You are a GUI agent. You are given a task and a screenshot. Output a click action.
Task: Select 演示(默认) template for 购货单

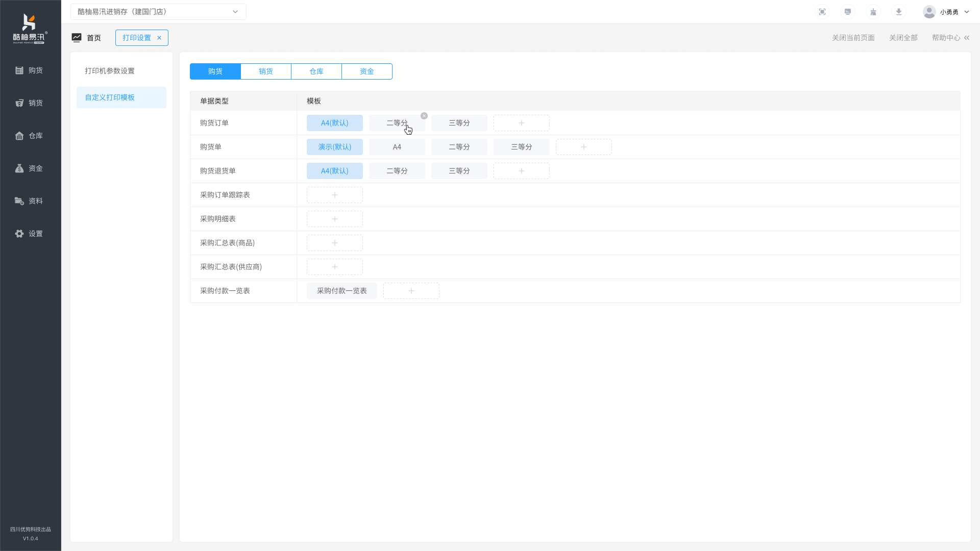tap(335, 147)
